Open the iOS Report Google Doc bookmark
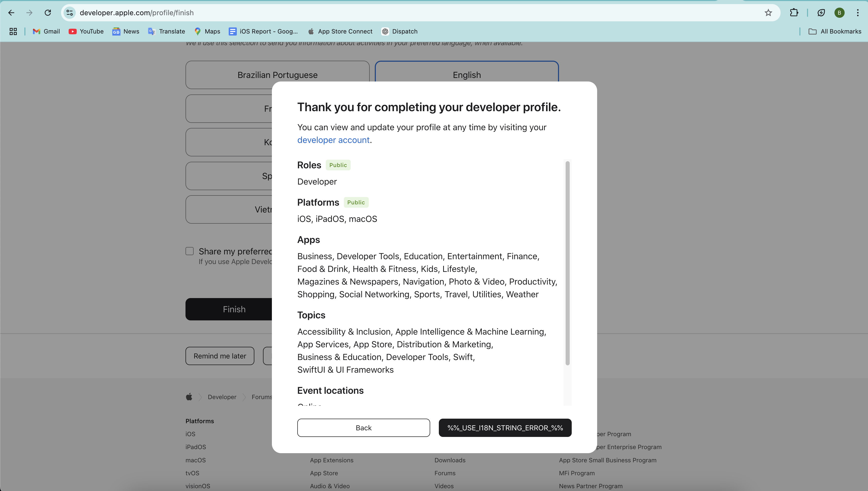The height and width of the screenshot is (491, 868). click(263, 31)
